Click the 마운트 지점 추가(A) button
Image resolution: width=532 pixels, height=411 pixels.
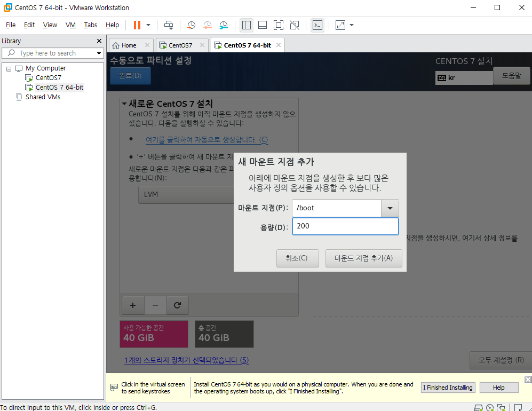(364, 258)
